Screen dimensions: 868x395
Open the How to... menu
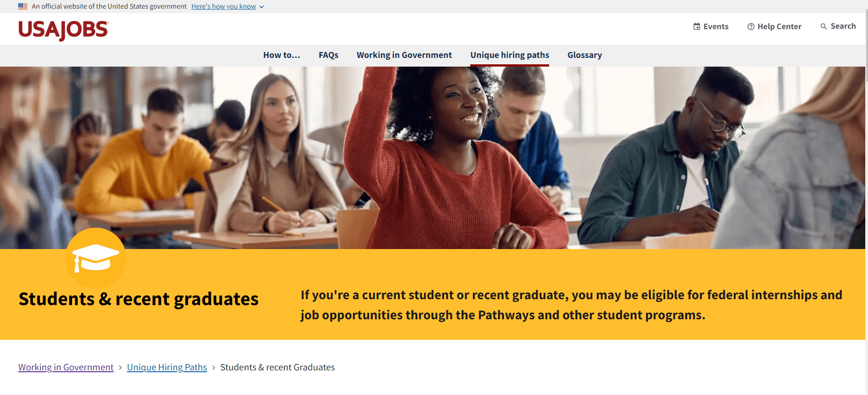click(282, 55)
